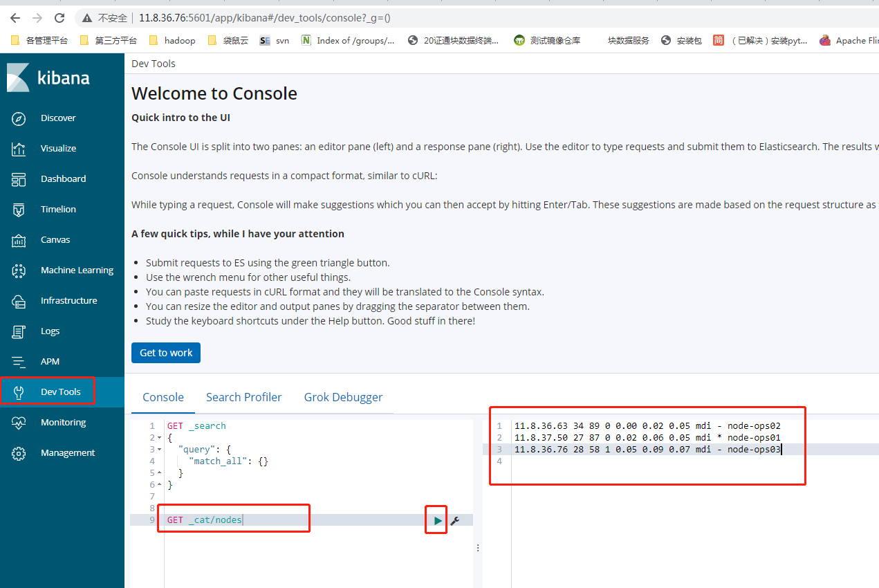Click the node-ops02 response row
This screenshot has width=879, height=588.
coord(647,426)
